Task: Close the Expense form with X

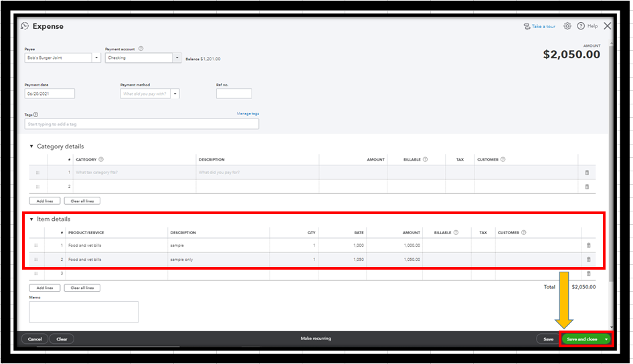Action: (x=607, y=26)
